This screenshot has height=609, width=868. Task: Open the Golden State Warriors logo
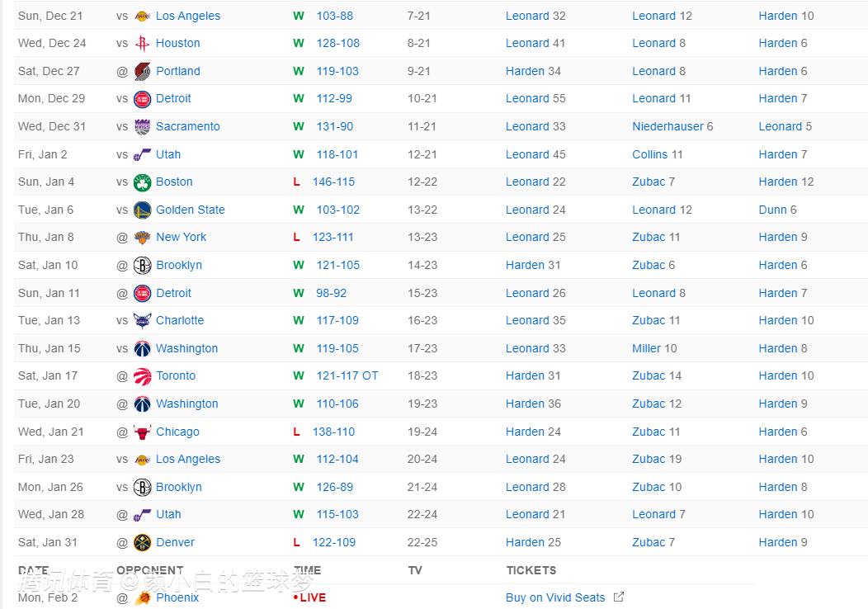click(142, 210)
